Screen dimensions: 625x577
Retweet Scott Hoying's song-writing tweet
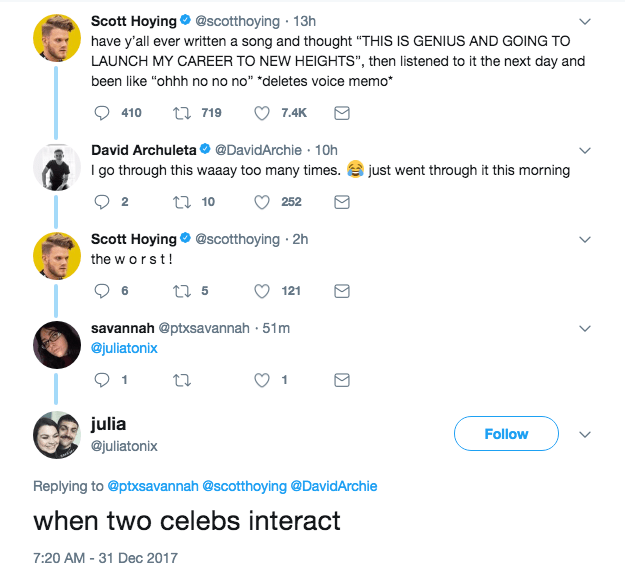[182, 113]
